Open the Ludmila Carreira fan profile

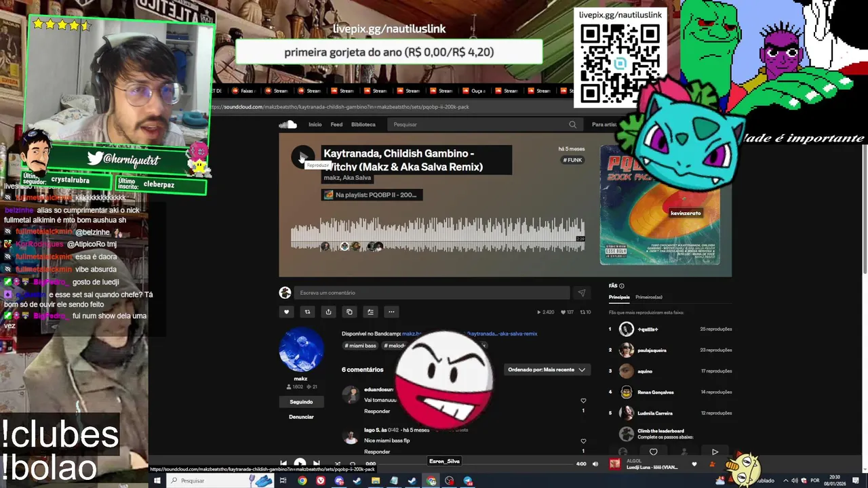[655, 413]
